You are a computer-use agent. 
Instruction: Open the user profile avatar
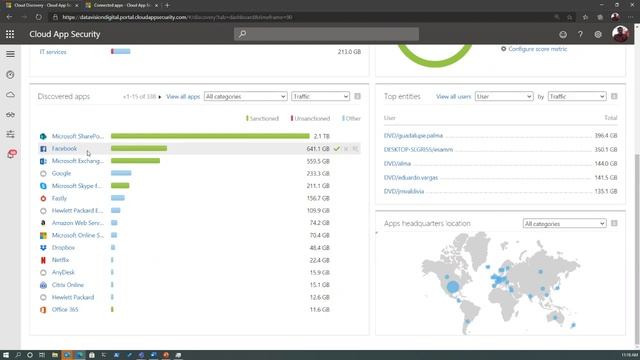pos(620,34)
